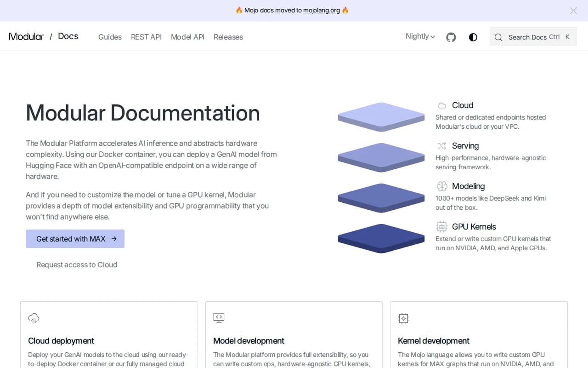The height and width of the screenshot is (368, 588).
Task: Click the Kernel development card icon
Action: 403,318
